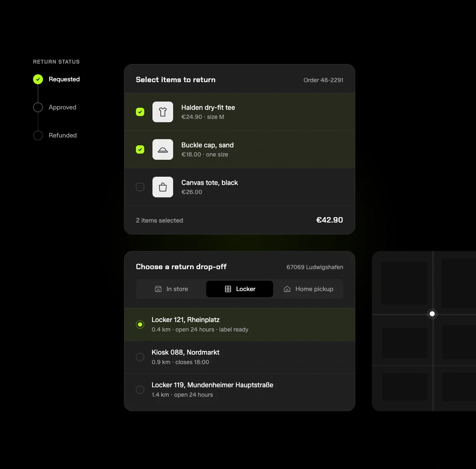Click the 67069 Ludwigshafen postcode text
Viewport: 476px width, 469px height.
point(315,267)
